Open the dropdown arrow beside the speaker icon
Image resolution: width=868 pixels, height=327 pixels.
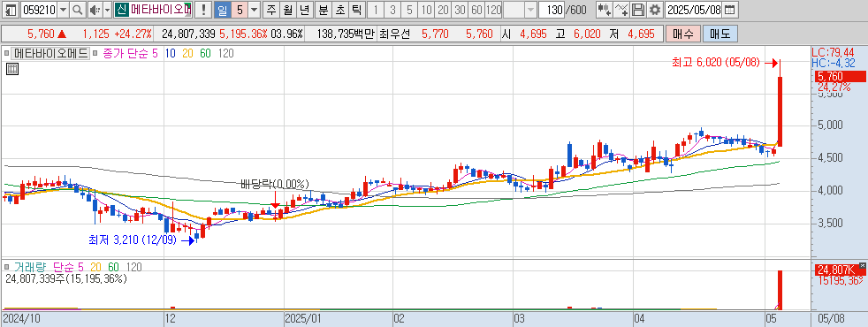tap(107, 10)
